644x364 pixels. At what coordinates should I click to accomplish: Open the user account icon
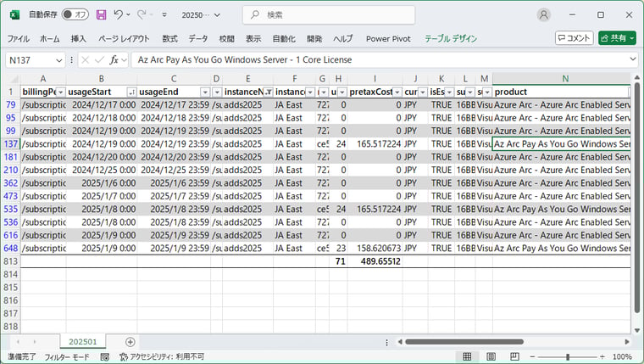(x=543, y=14)
